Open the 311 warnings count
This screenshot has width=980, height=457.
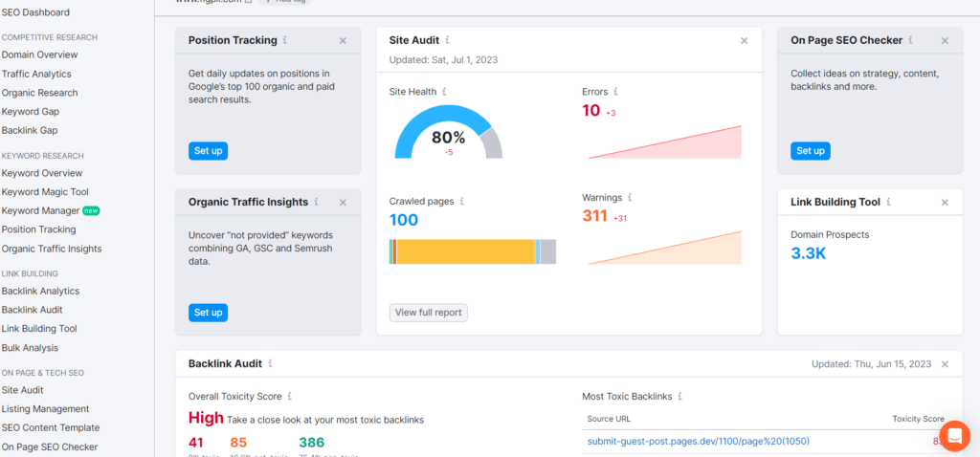point(595,216)
